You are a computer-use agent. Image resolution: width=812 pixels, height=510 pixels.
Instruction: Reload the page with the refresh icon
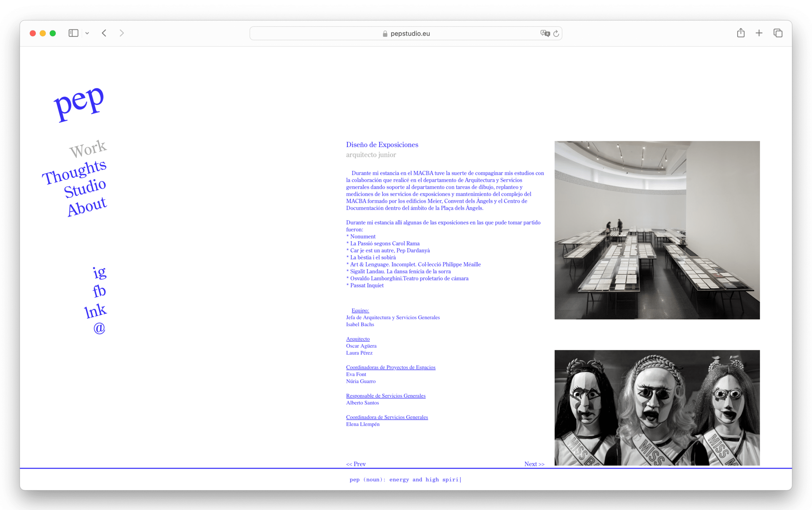click(556, 33)
